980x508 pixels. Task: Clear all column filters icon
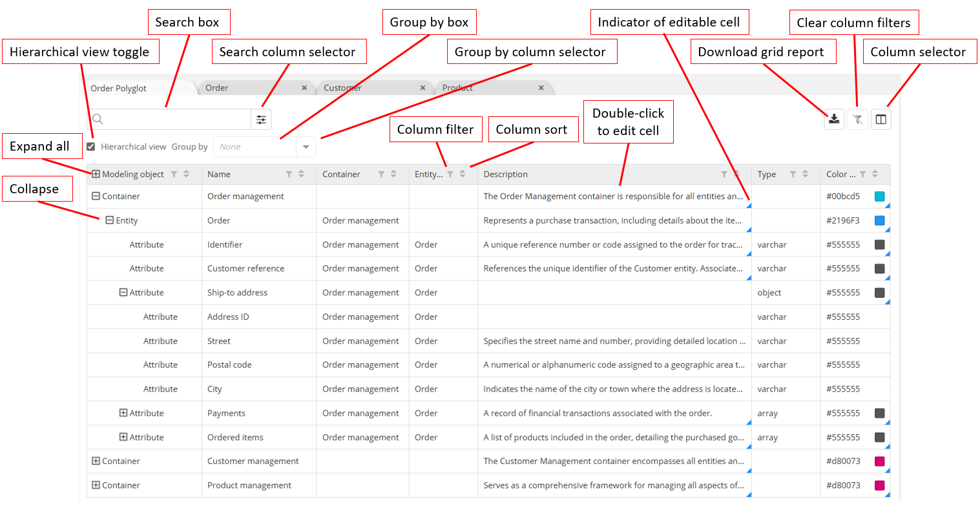pos(857,119)
